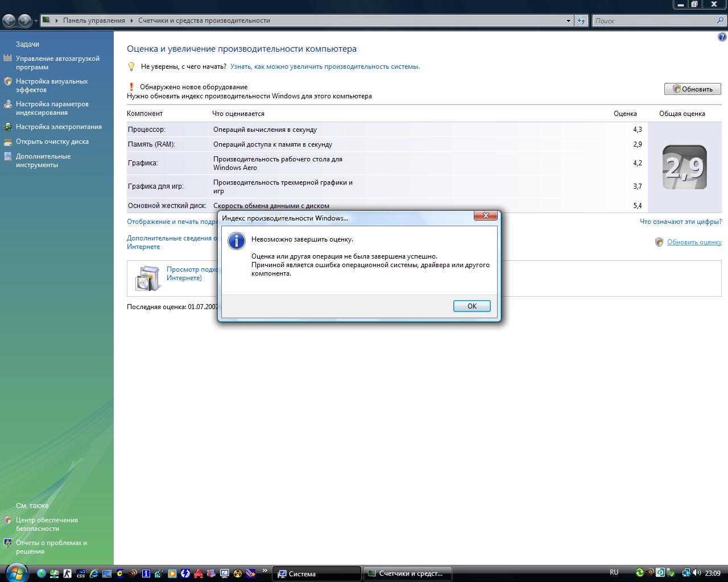The image size is (728, 582).
Task: Click the RU language indicator
Action: (614, 572)
